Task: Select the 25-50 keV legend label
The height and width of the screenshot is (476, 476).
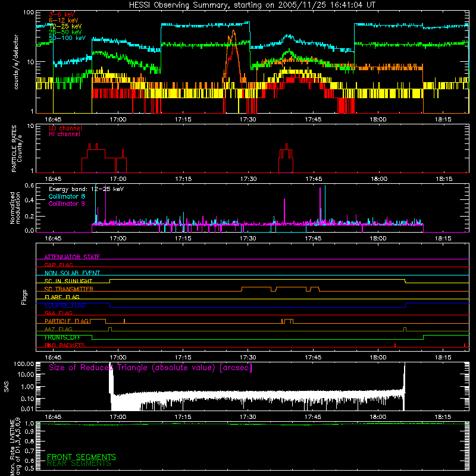Action: point(65,32)
